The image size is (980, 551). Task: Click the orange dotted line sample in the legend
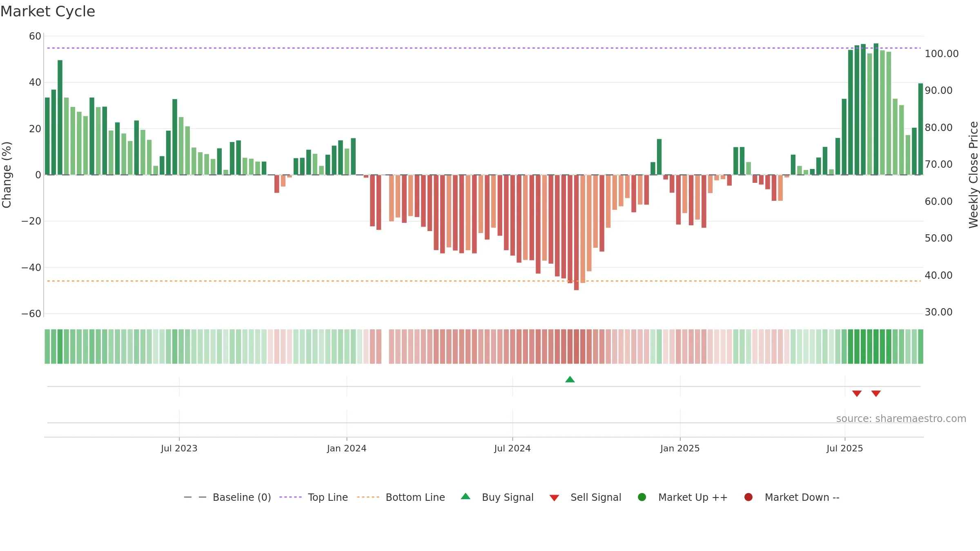coord(368,497)
